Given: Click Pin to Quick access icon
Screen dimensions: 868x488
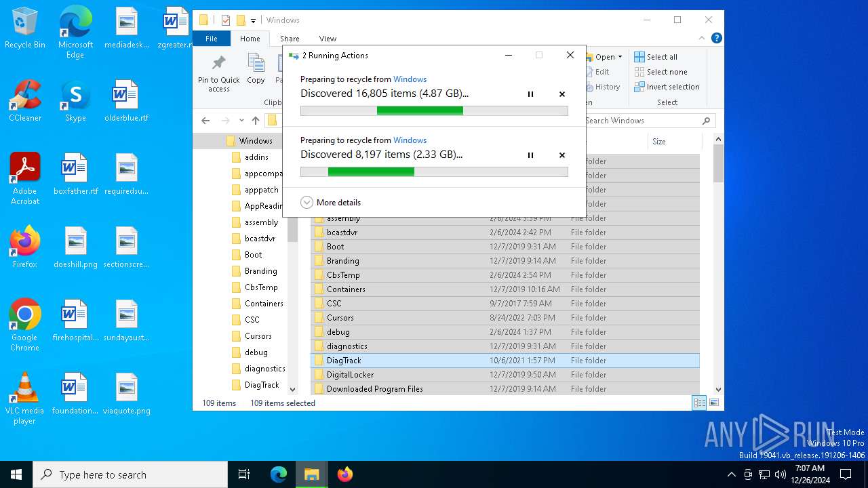Looking at the screenshot, I should point(218,74).
